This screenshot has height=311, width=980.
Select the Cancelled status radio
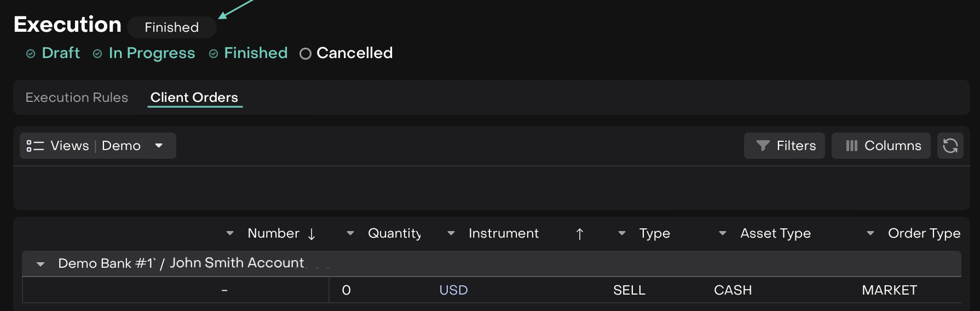tap(305, 54)
